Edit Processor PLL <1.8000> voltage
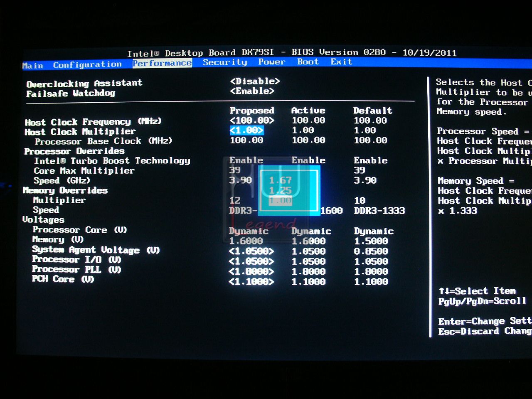 click(251, 271)
